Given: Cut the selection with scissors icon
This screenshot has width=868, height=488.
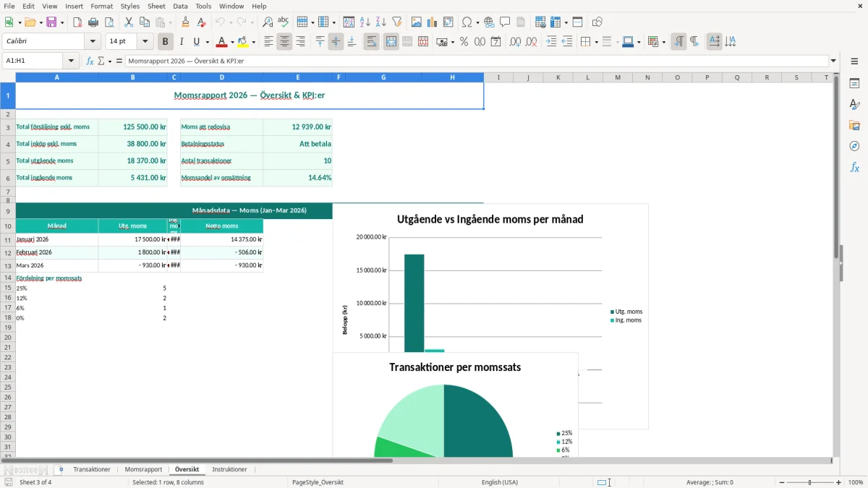Looking at the screenshot, I should 129,22.
